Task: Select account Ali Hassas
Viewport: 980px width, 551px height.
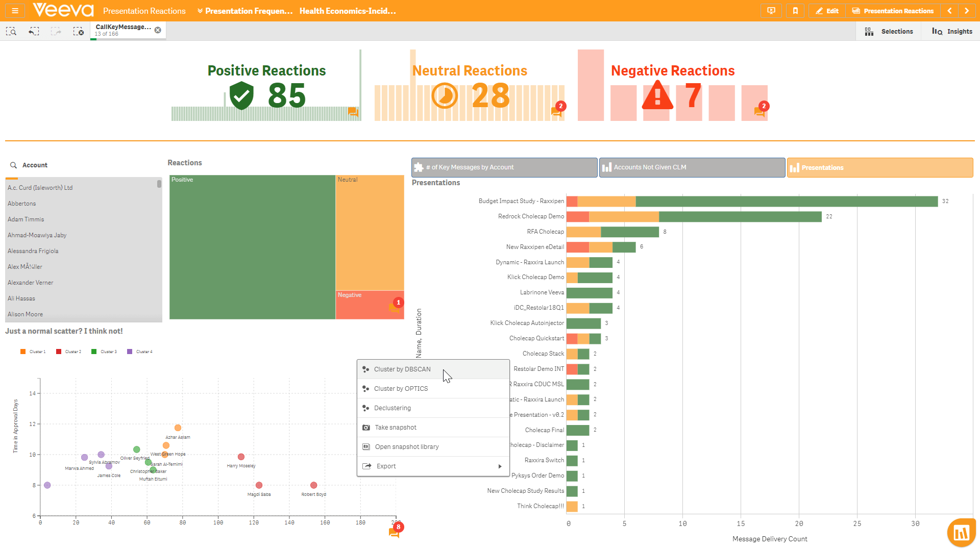Action: pyautogui.click(x=82, y=298)
